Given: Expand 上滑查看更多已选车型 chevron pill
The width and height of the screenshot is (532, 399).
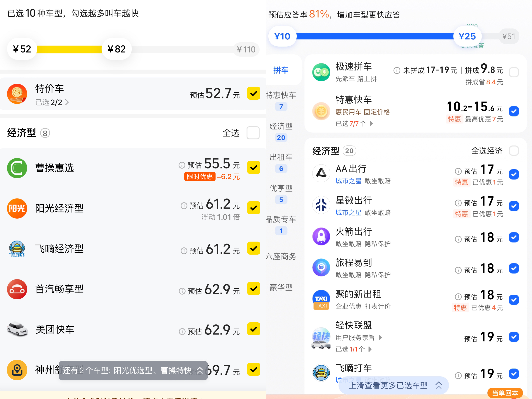Looking at the screenshot, I should point(394,385).
